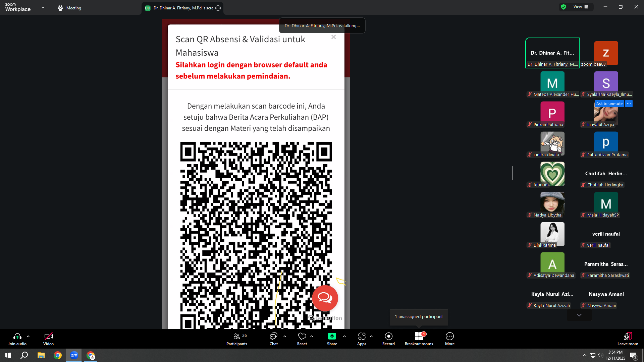Show more participants with down chevron
The image size is (644, 362).
pos(579,315)
